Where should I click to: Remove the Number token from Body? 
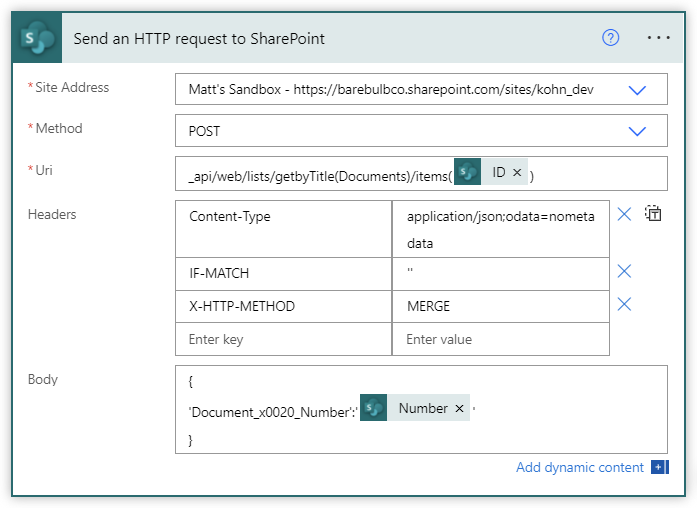[460, 408]
